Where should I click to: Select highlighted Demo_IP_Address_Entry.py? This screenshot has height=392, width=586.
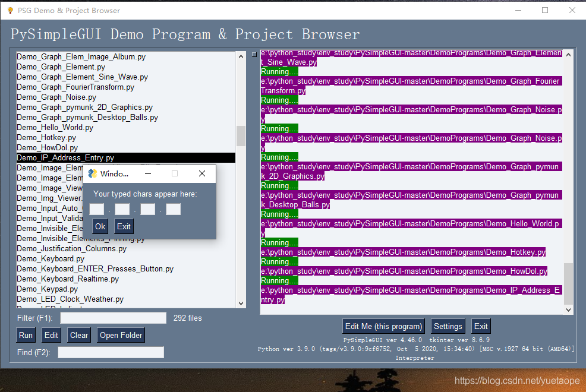[x=126, y=157]
